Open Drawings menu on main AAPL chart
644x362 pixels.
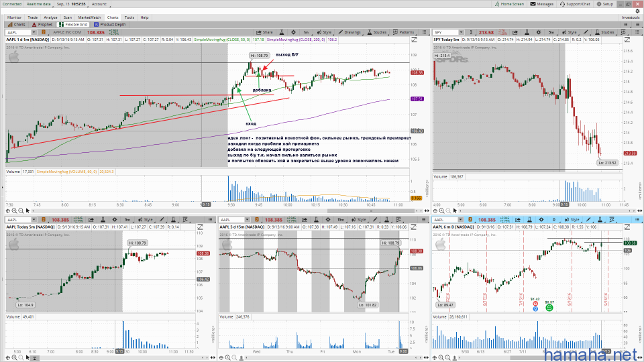point(349,32)
